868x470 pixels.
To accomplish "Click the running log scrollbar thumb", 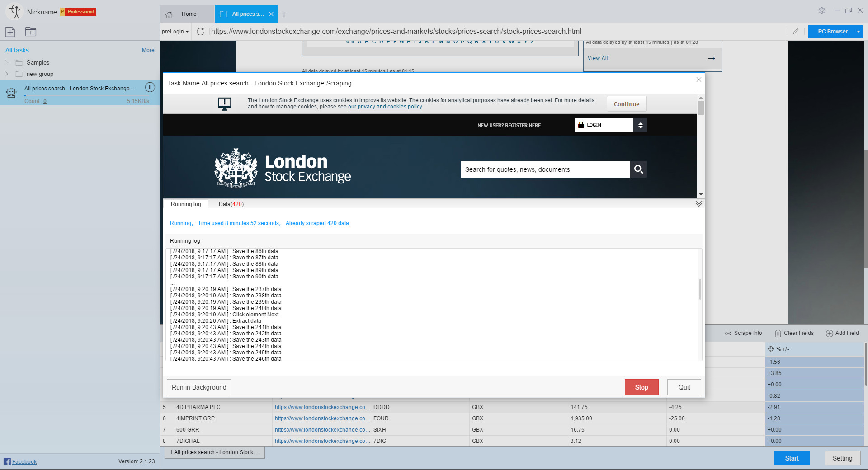I will pos(700,289).
